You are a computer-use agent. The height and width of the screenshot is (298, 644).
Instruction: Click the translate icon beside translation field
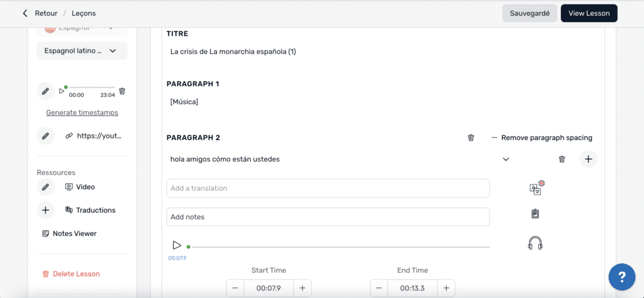(536, 188)
